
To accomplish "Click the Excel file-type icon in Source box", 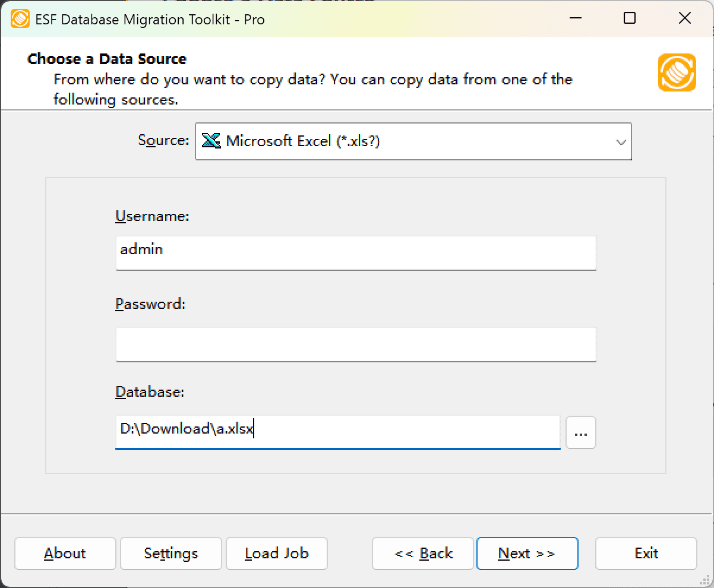I will click(211, 141).
